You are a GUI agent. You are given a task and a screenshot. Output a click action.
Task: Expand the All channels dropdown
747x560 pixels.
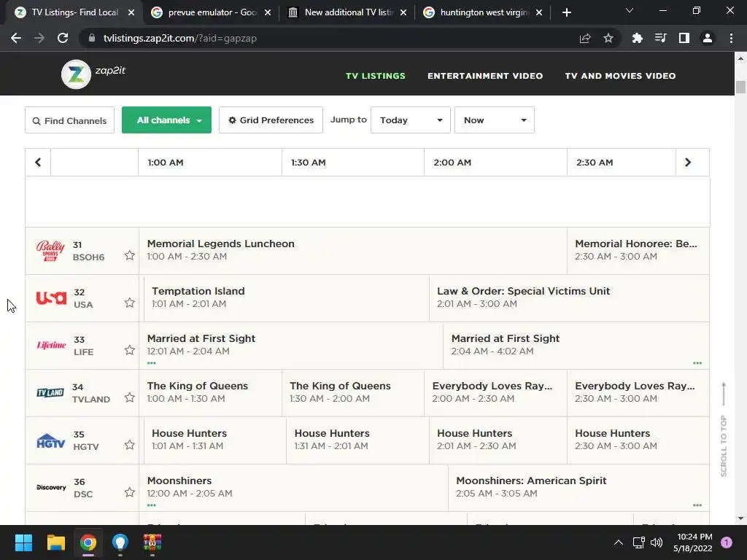[x=167, y=120]
